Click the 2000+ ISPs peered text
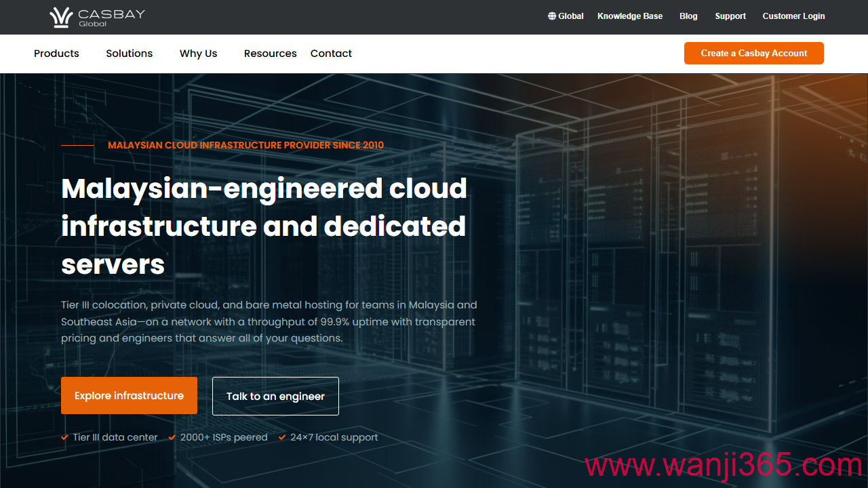Screen dimensions: 868x488 [224, 437]
